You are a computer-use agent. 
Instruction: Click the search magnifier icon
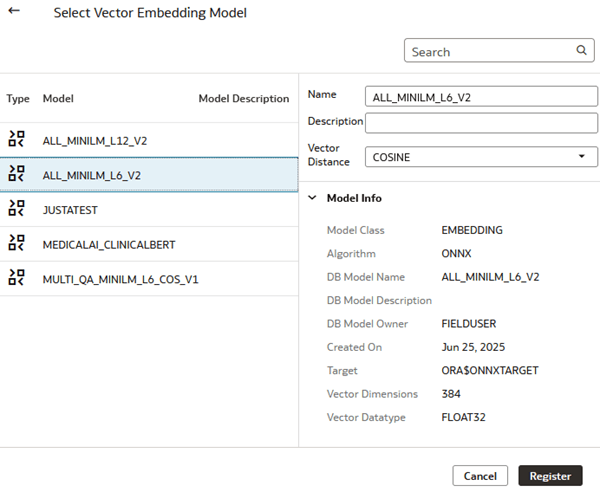tap(581, 50)
